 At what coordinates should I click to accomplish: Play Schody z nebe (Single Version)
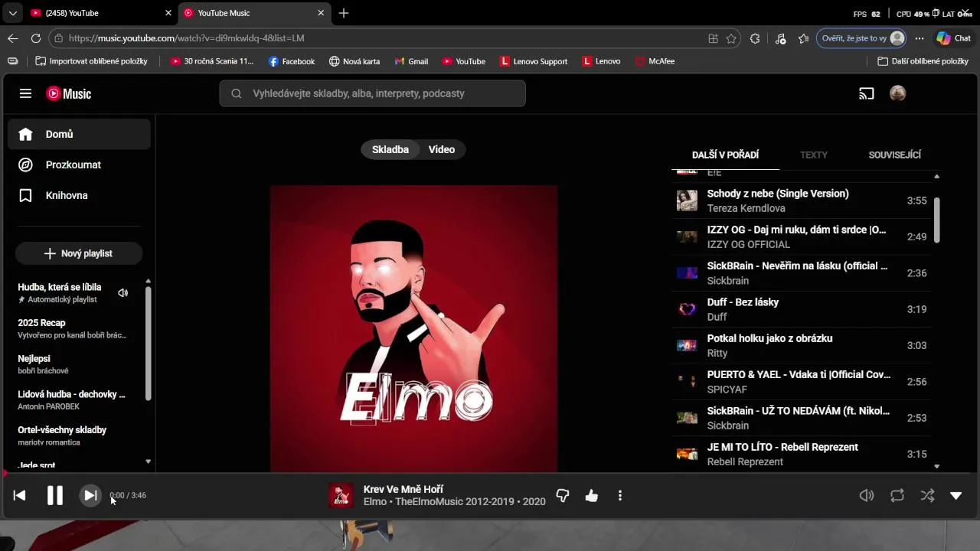tap(802, 201)
